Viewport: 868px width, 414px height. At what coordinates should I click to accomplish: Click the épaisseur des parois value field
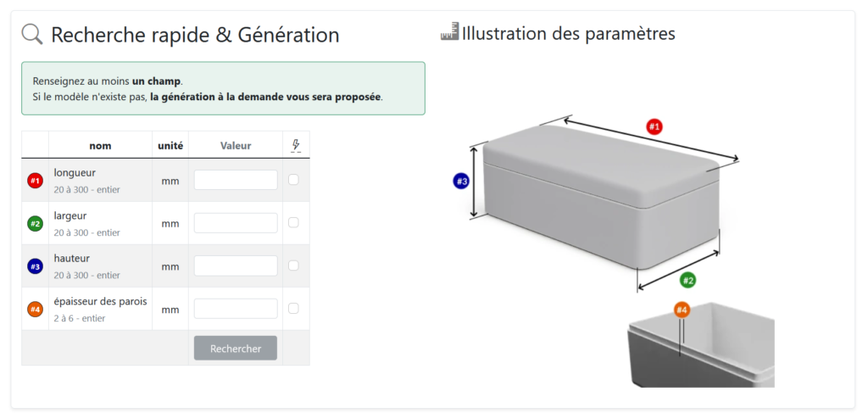236,309
